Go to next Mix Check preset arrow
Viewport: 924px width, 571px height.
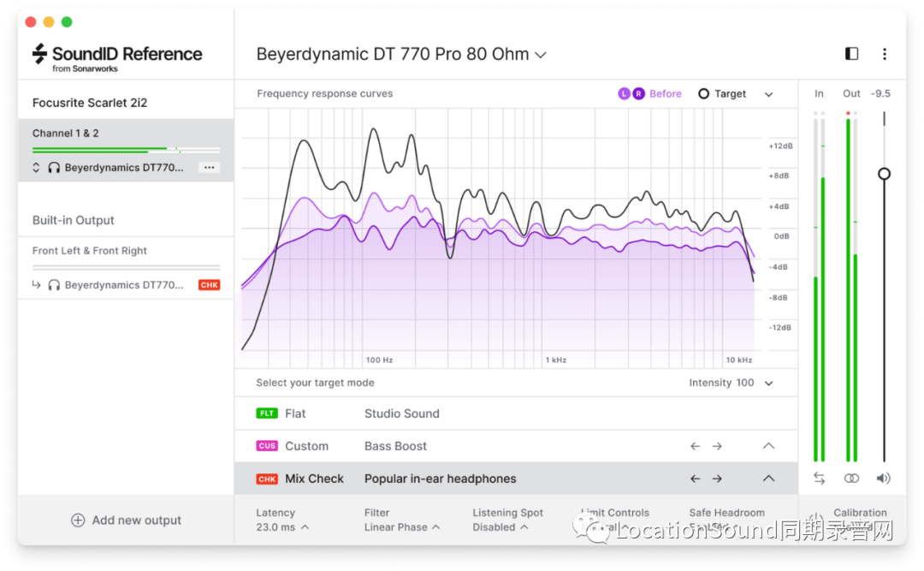pyautogui.click(x=717, y=479)
